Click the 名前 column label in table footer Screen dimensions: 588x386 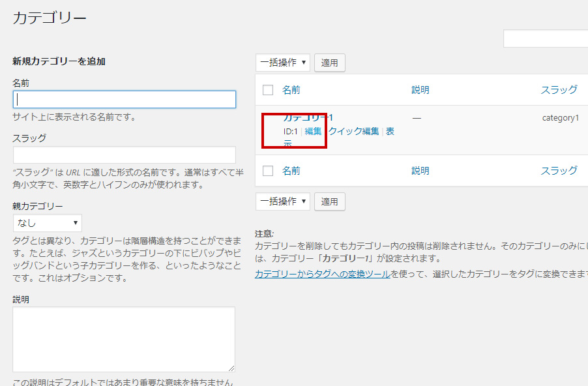coord(291,171)
